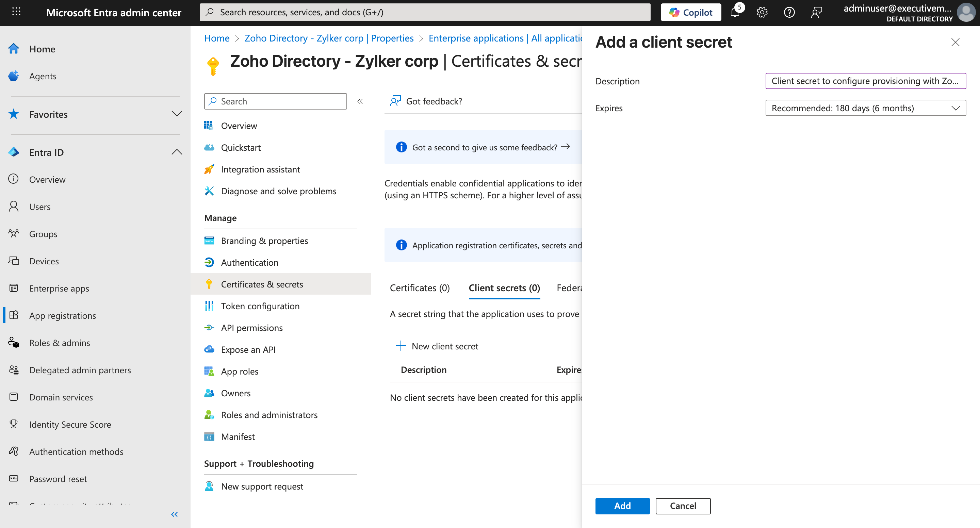This screenshot has height=528, width=980.
Task: Click the Description text field
Action: (x=865, y=81)
